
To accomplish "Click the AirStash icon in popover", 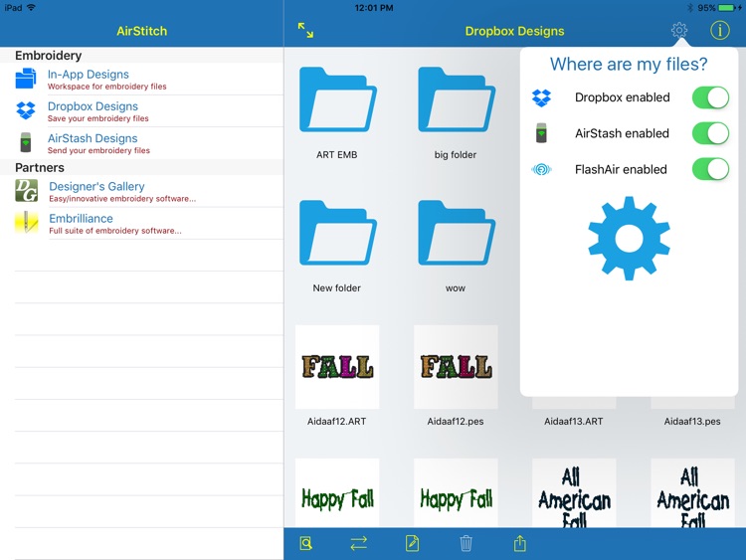I will click(541, 133).
